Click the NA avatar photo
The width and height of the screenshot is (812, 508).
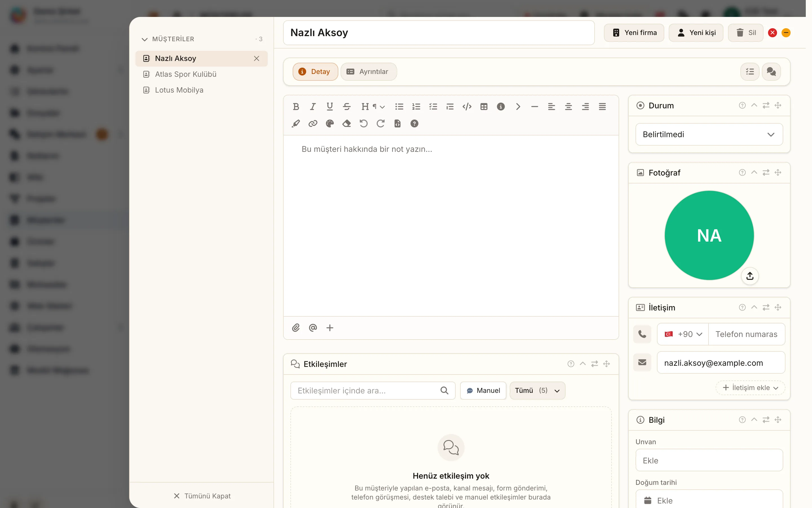[x=709, y=235]
